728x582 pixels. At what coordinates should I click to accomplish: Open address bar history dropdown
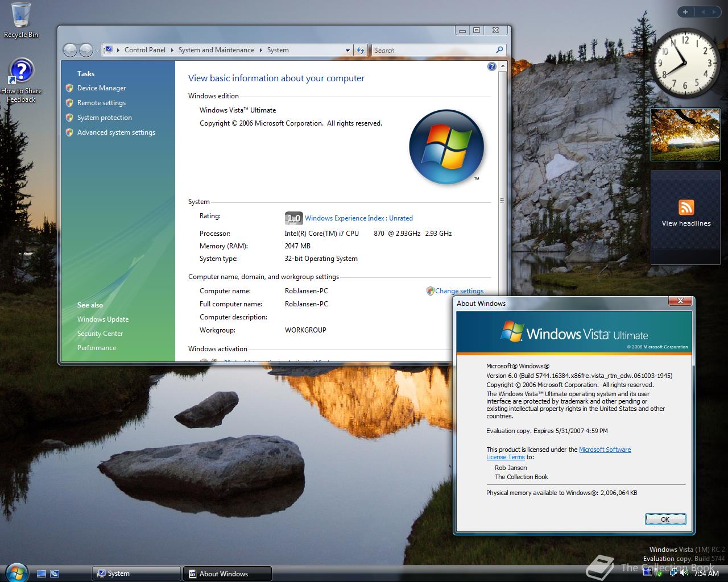click(348, 50)
